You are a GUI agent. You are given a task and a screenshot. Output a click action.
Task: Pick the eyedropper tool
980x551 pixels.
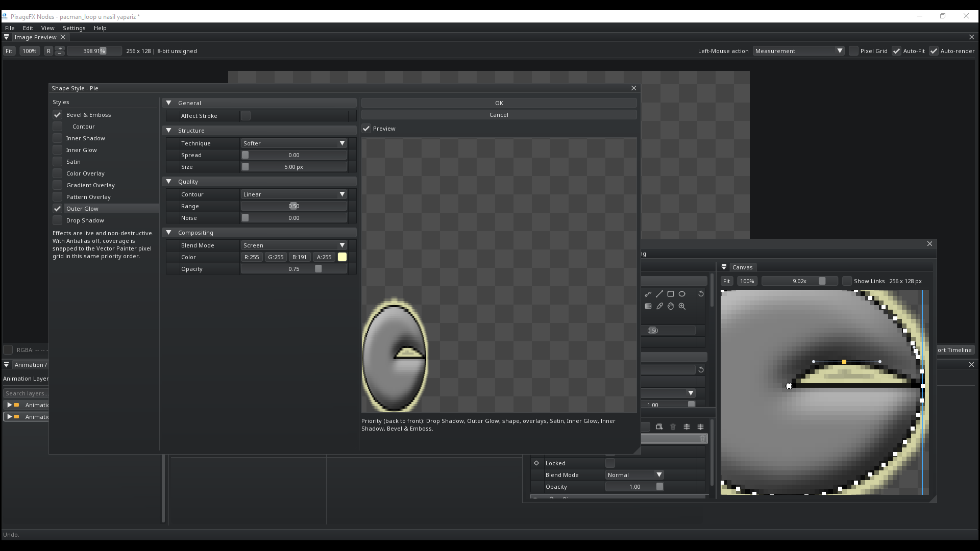tap(659, 307)
